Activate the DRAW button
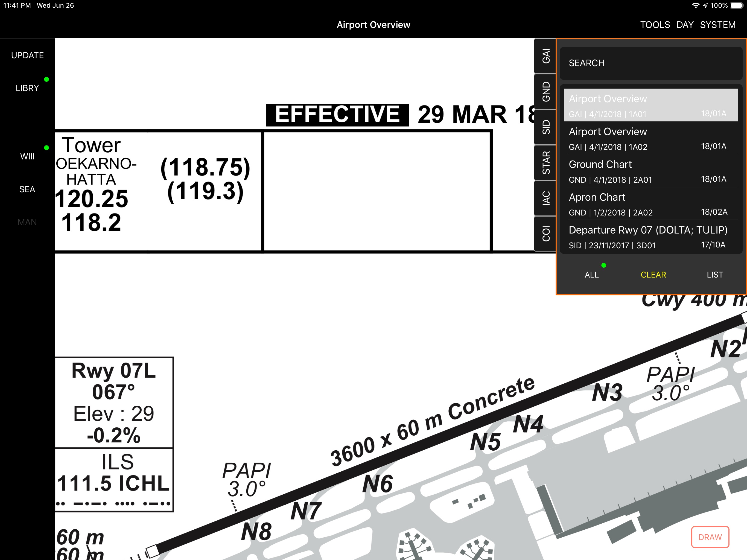 point(710,537)
